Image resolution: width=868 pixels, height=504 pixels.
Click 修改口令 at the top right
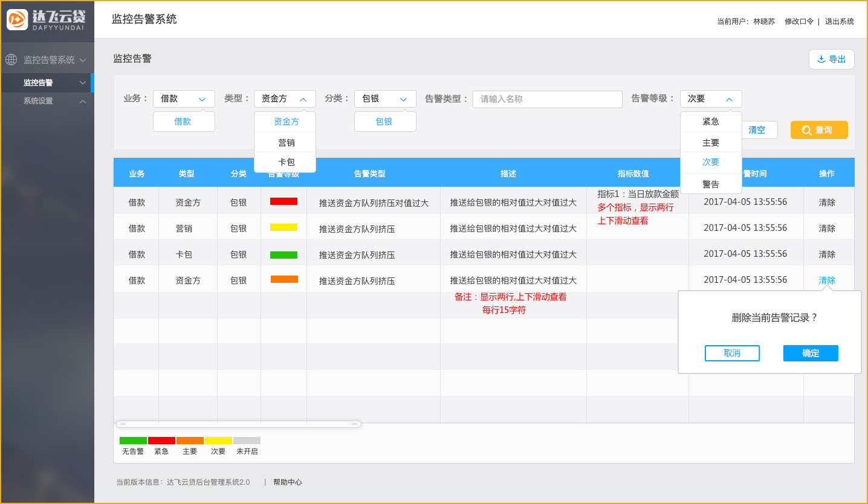(799, 21)
